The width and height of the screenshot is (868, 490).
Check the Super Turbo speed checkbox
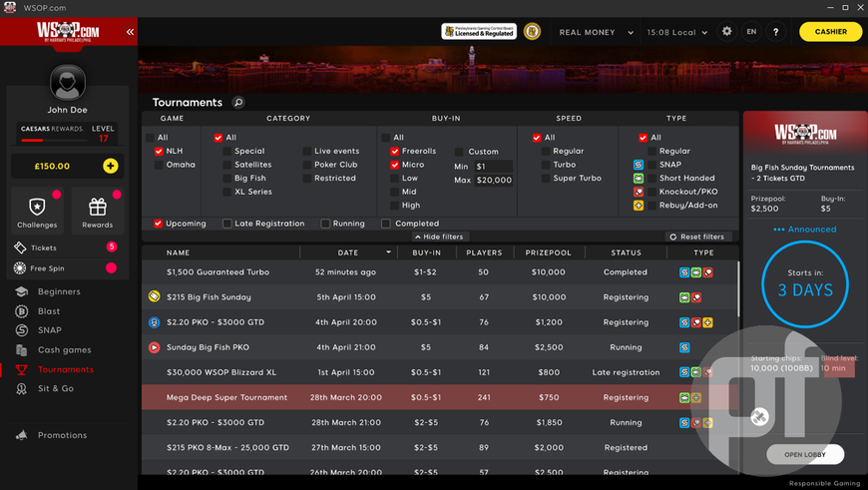click(546, 179)
